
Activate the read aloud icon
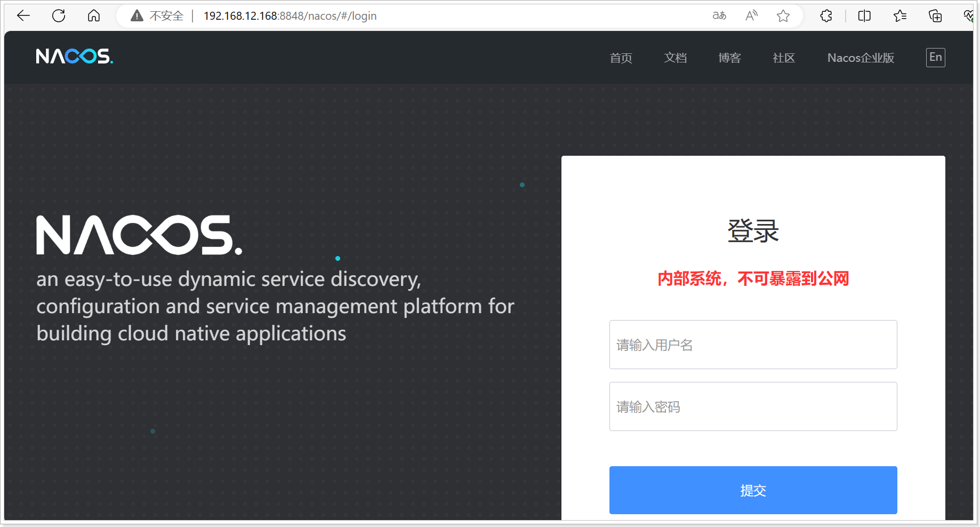752,16
